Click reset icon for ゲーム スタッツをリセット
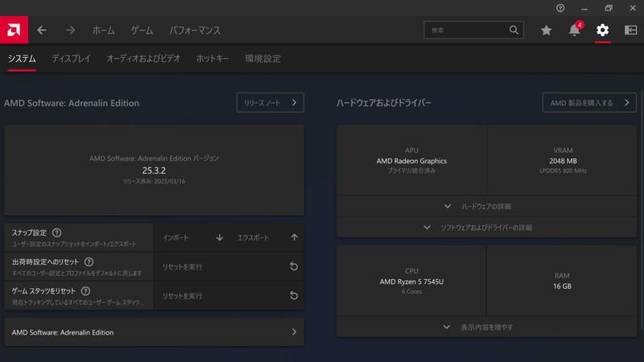Image resolution: width=644 pixels, height=362 pixels. [x=294, y=295]
